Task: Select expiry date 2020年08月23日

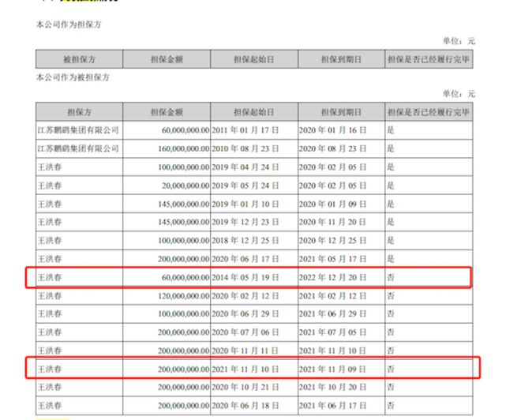Action: click(332, 148)
